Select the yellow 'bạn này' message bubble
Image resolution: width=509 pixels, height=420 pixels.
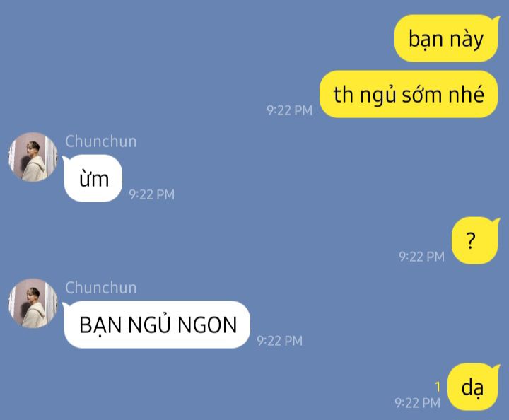click(x=446, y=39)
